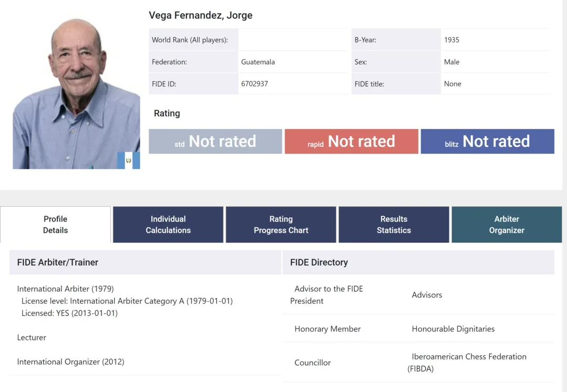Click the FIDE ID number 6702937
The image size is (567, 392).
(255, 84)
